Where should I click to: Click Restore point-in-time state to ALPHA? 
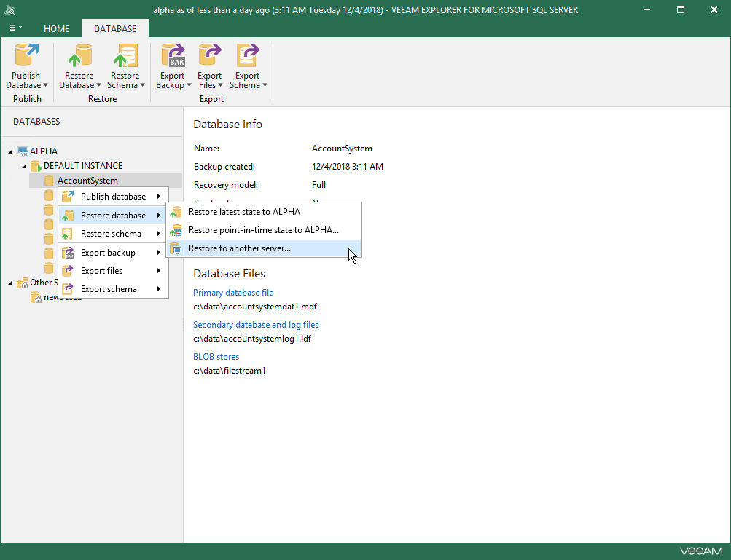[x=264, y=230]
